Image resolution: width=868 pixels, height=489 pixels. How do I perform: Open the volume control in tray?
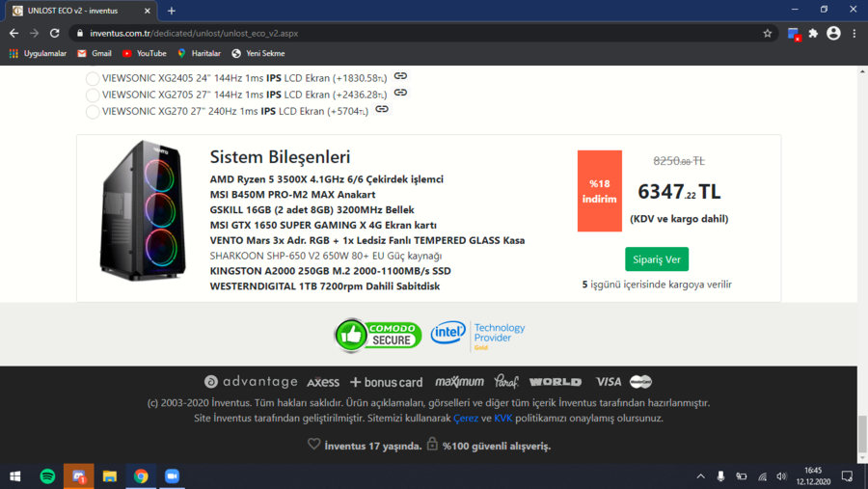click(781, 476)
